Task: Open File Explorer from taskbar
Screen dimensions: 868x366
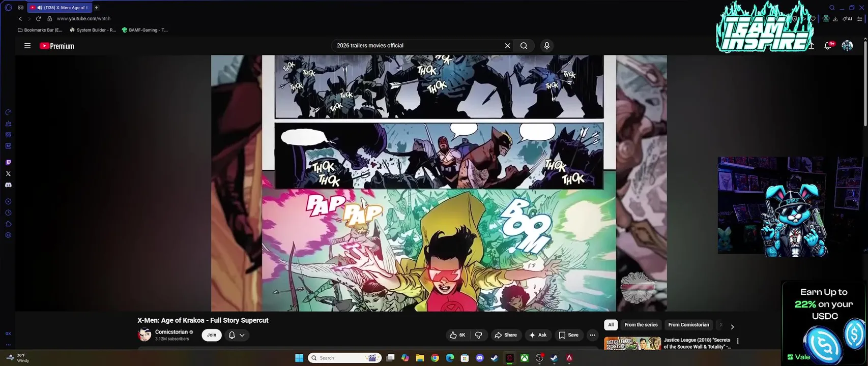Action: point(420,358)
